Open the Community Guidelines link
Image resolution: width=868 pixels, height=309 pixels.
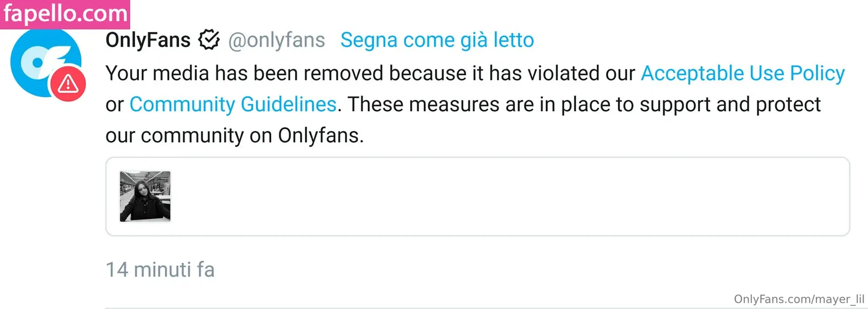[233, 104]
